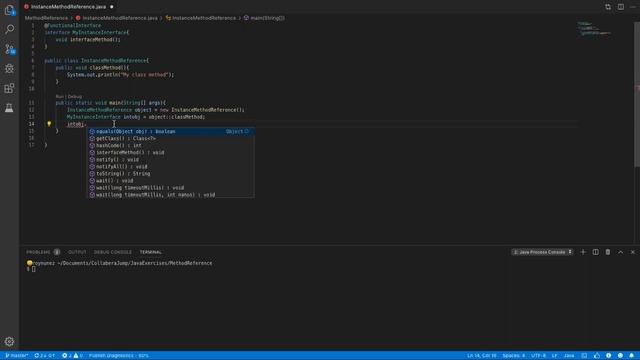Switch to the OUTPUT panel tab
Viewport: 640px width, 360px height.
click(77, 252)
